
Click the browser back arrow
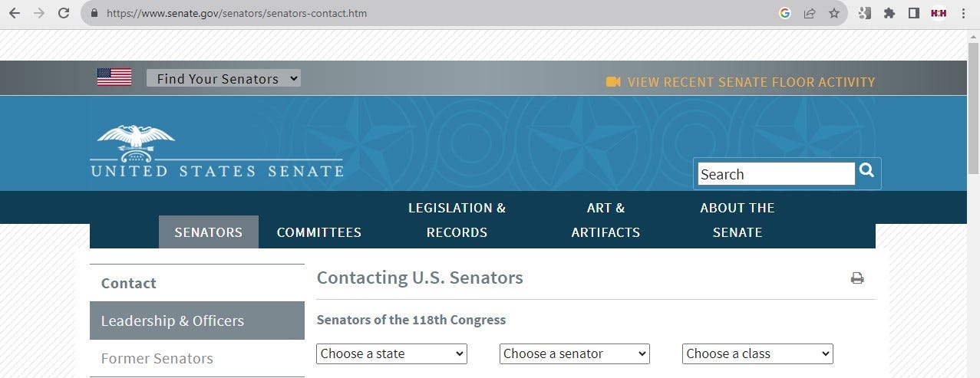click(14, 13)
